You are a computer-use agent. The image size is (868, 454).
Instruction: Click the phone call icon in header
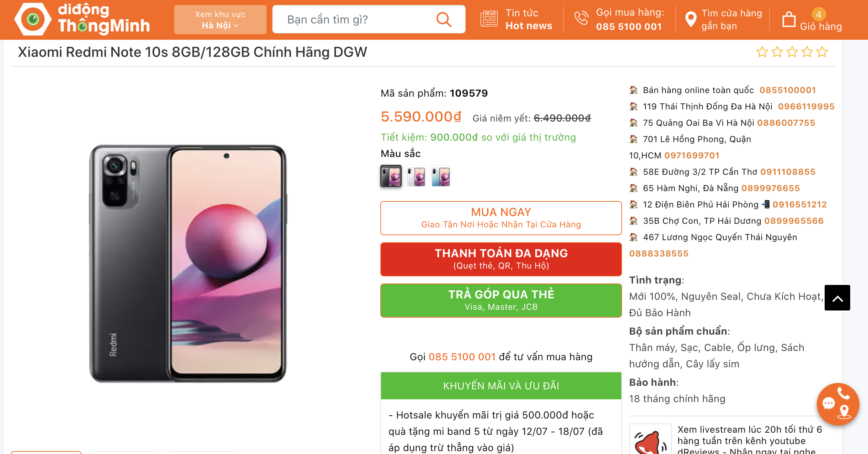coord(582,18)
